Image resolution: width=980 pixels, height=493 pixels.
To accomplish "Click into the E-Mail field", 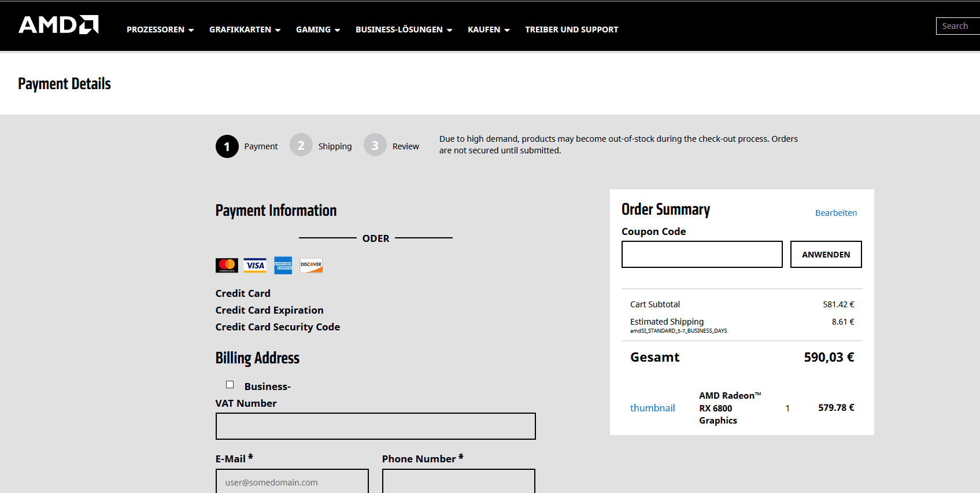I will 292,481.
